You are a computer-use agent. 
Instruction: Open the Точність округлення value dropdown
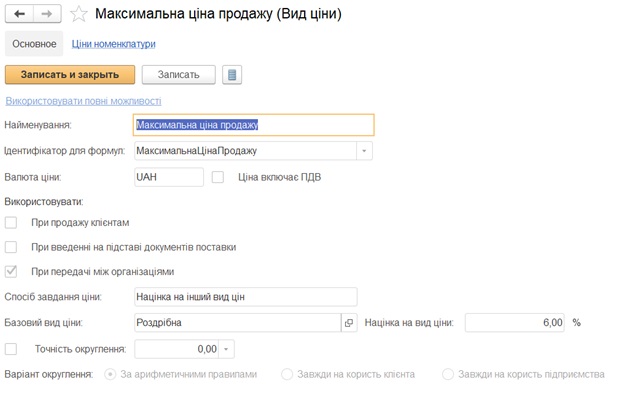tap(228, 349)
